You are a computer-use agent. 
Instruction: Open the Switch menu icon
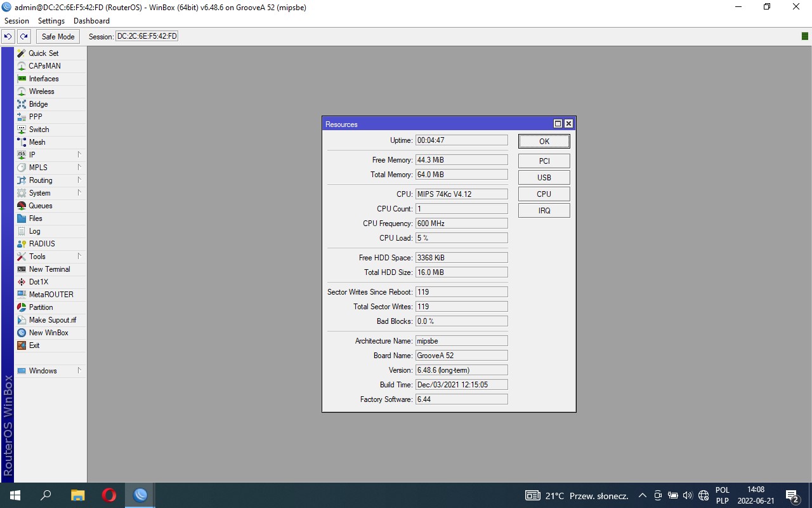click(22, 130)
